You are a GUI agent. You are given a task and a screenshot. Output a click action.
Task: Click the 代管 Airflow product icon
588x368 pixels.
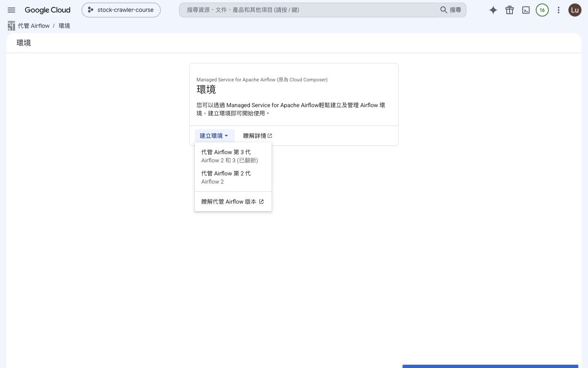click(11, 26)
